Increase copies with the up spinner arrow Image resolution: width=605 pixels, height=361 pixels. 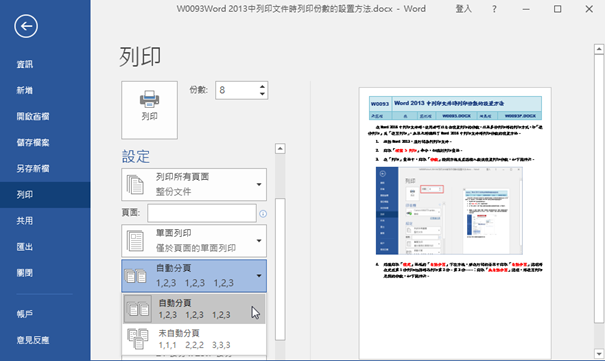click(262, 86)
